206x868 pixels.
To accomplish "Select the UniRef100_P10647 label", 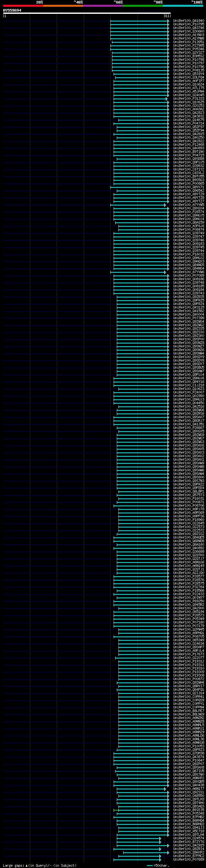I will click(189, 760).
